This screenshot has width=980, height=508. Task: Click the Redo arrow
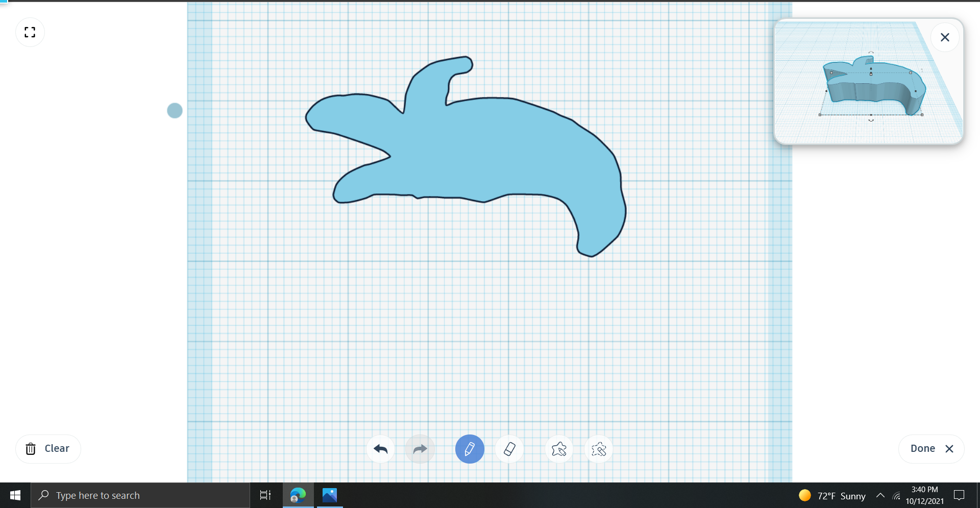coord(420,449)
